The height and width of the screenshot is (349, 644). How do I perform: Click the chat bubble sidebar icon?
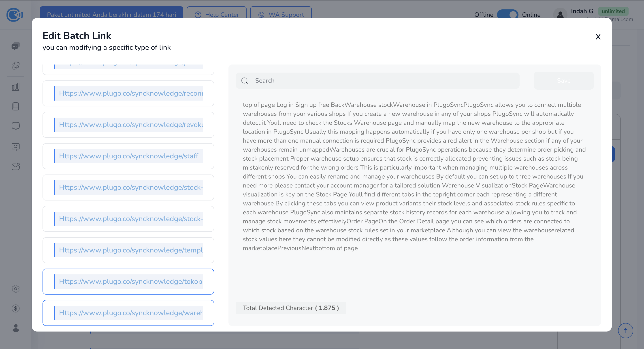(x=15, y=126)
